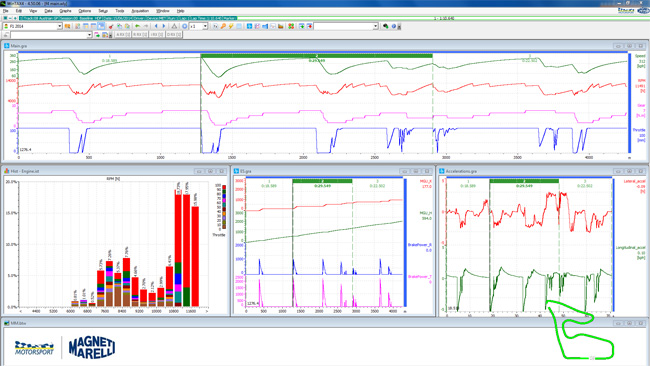This screenshot has height=366, width=650.
Task: Click the red remove window toolbar icon
Action: coord(309,26)
